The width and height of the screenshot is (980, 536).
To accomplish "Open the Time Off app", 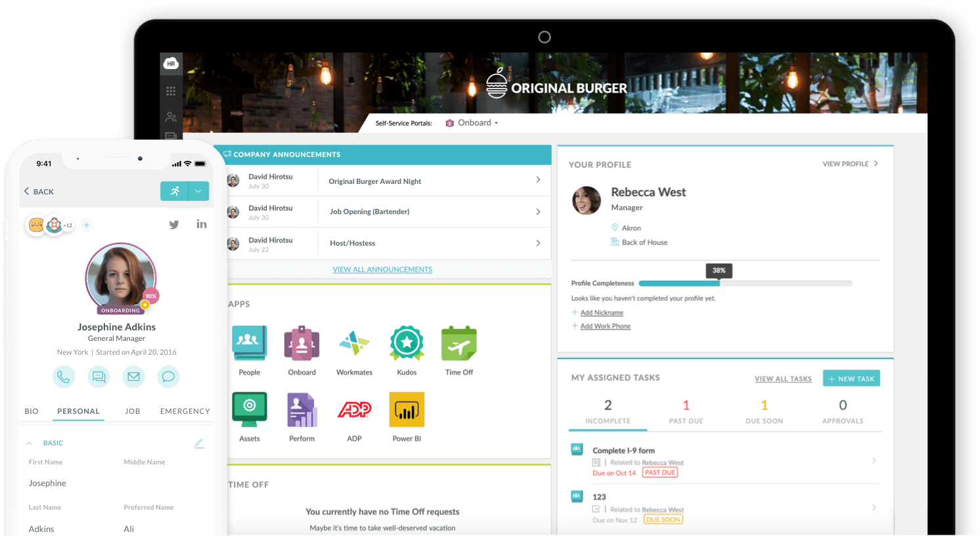I will pos(458,342).
